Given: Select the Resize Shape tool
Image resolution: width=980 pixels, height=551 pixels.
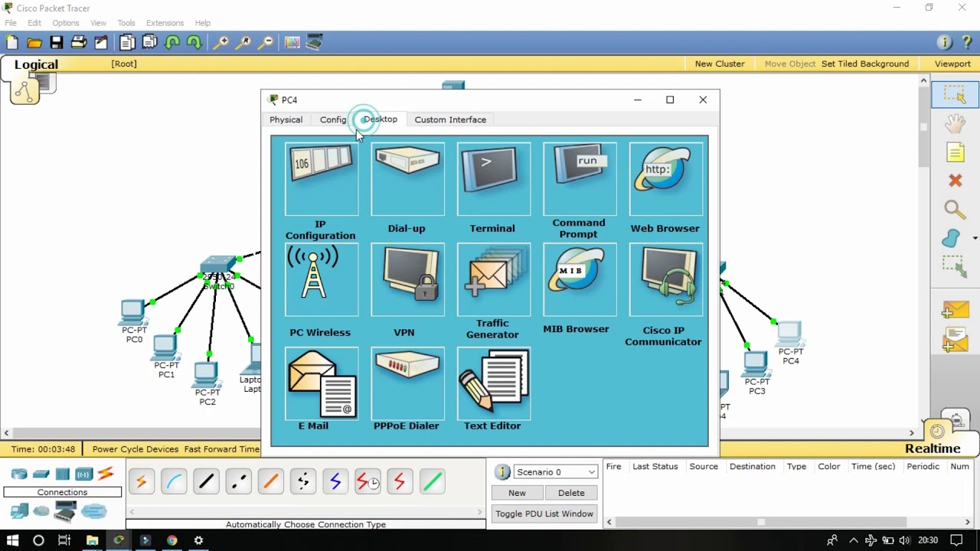Looking at the screenshot, I should [955, 267].
